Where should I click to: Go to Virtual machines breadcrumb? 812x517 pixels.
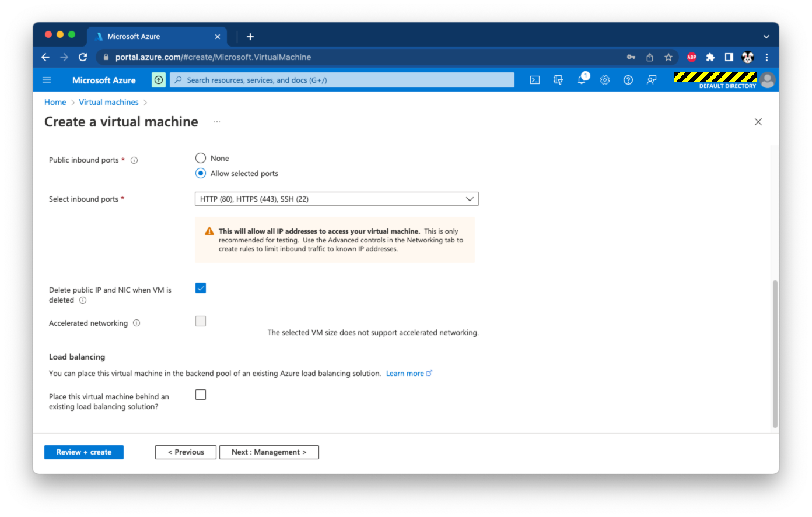pyautogui.click(x=108, y=102)
